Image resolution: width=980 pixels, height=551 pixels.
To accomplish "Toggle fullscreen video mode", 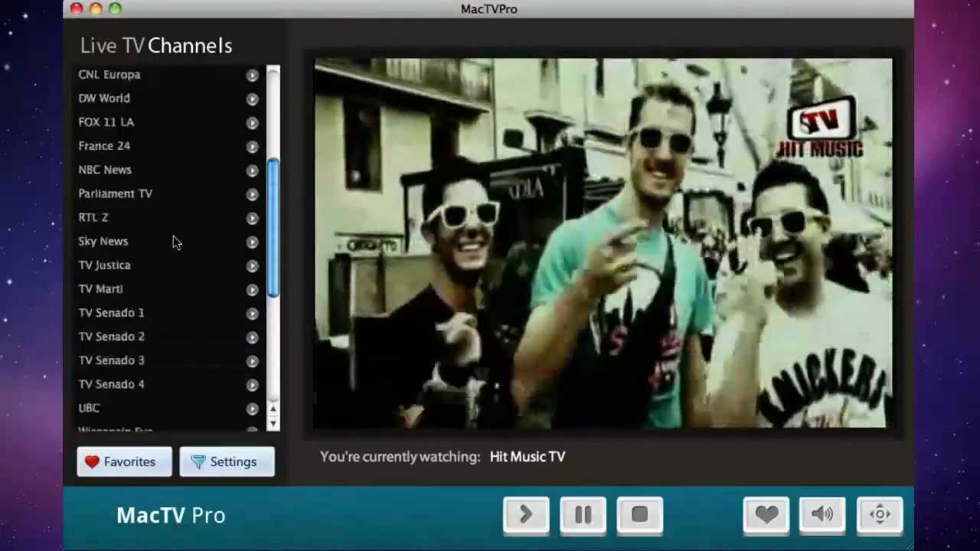I will (x=880, y=515).
